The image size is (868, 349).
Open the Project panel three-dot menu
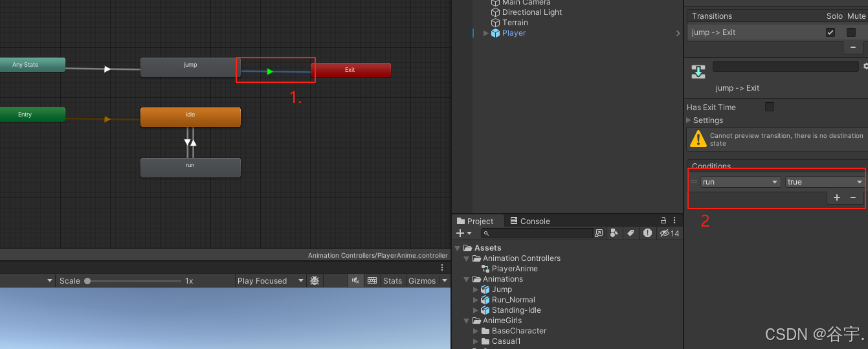coord(674,221)
